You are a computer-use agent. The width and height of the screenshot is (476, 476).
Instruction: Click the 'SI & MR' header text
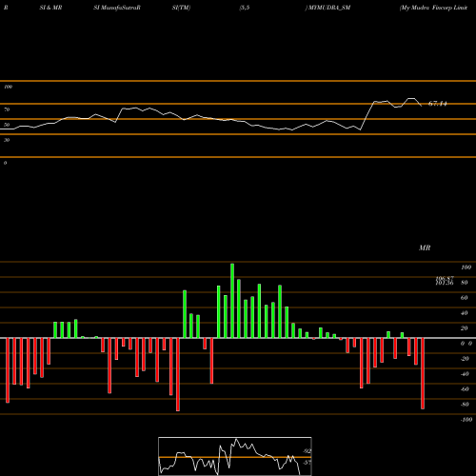tap(50, 8)
